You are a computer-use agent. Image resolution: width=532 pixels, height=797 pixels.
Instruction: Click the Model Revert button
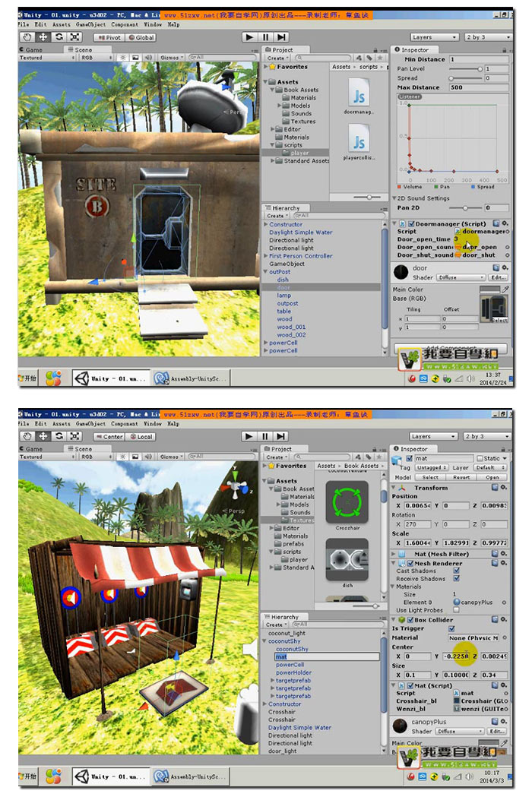tap(461, 477)
